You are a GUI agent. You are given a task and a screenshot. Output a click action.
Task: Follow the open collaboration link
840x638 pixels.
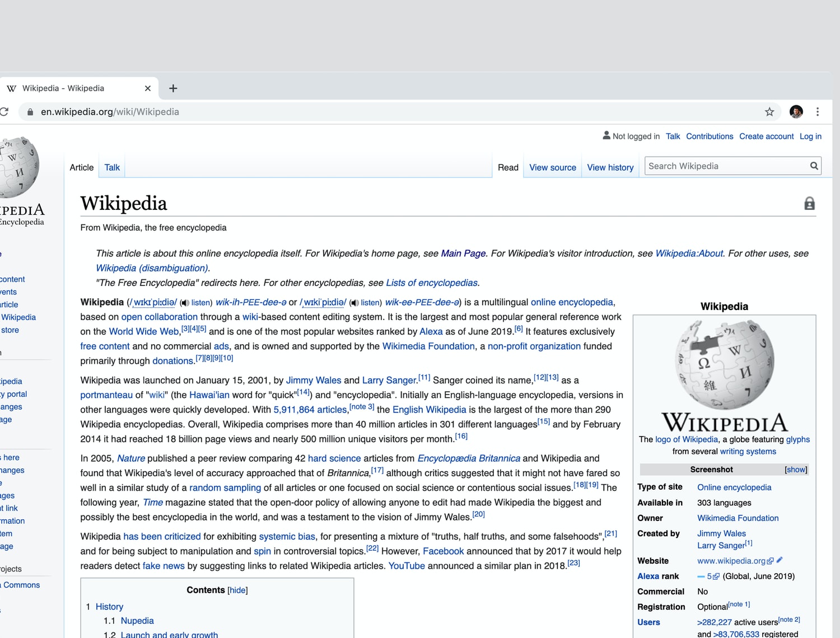coord(160,317)
